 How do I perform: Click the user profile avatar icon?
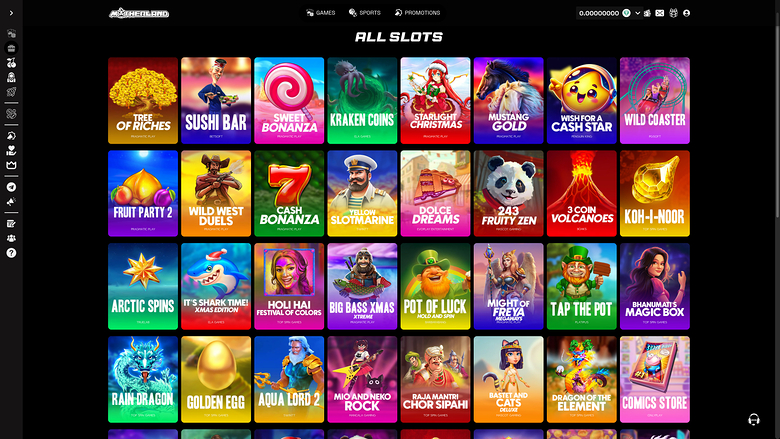tap(686, 13)
